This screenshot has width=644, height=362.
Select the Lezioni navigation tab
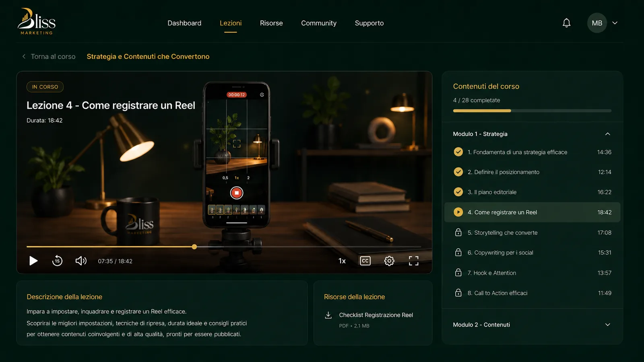coord(231,23)
